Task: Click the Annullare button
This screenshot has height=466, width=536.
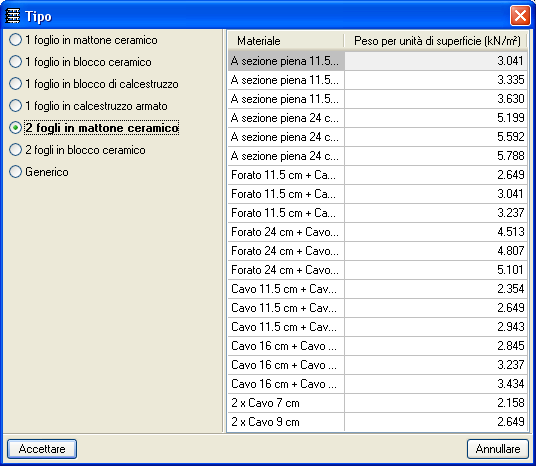Action: pos(498,449)
